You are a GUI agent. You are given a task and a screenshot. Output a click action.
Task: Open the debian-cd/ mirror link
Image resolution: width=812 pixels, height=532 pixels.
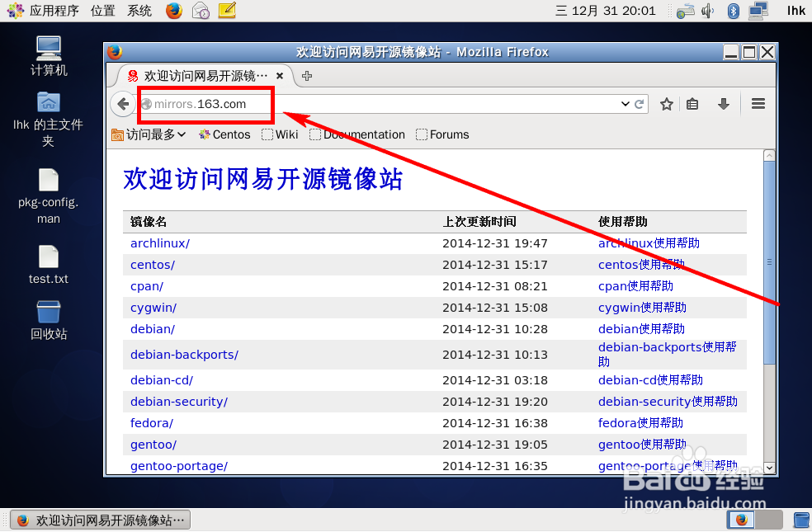162,380
